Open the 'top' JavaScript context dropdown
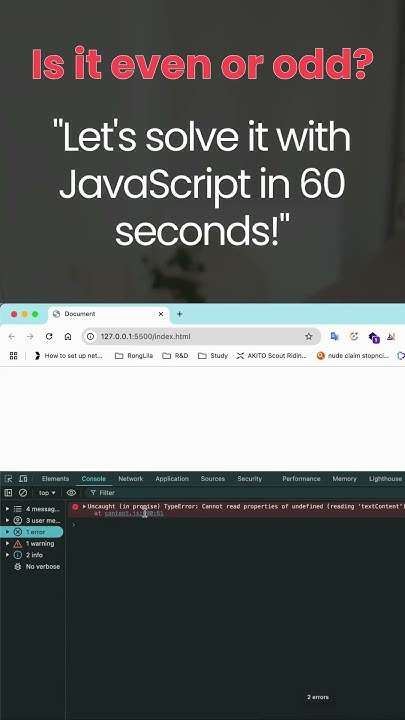The image size is (405, 720). click(47, 493)
